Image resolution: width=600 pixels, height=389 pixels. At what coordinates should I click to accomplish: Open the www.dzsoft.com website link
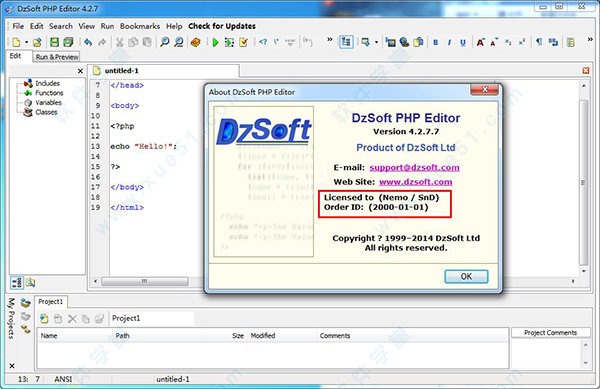pos(416,182)
